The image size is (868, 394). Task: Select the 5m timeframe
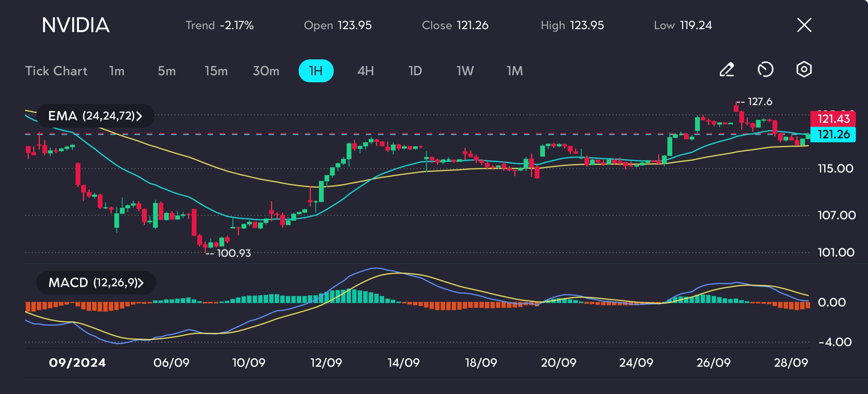(x=167, y=71)
